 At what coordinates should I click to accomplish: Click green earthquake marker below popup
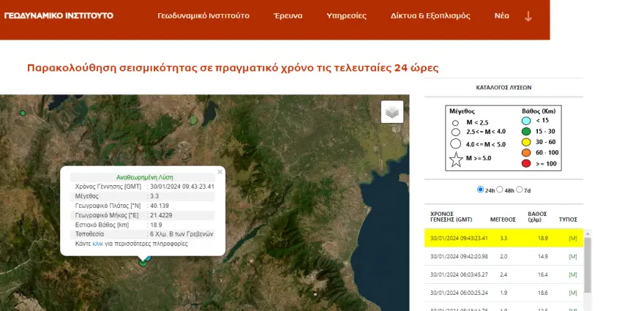pyautogui.click(x=143, y=261)
